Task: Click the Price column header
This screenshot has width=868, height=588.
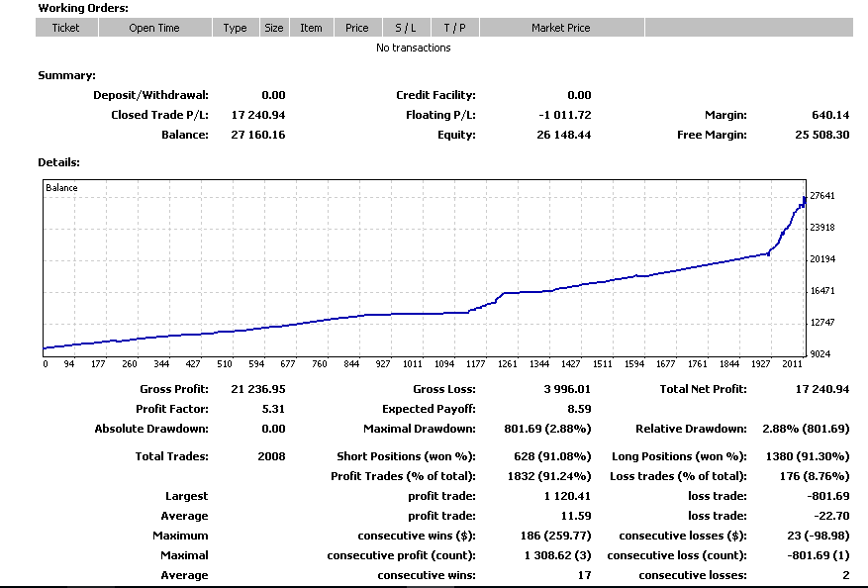Action: click(357, 28)
